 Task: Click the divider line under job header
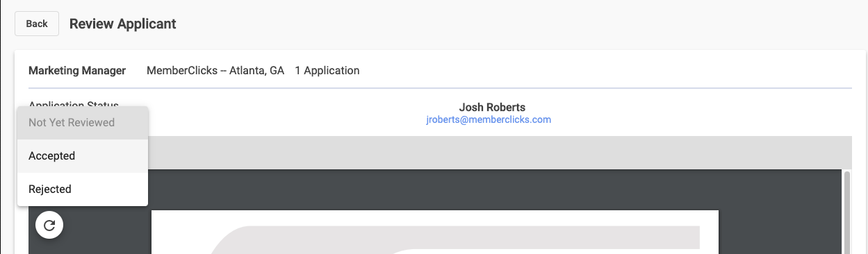click(x=440, y=88)
